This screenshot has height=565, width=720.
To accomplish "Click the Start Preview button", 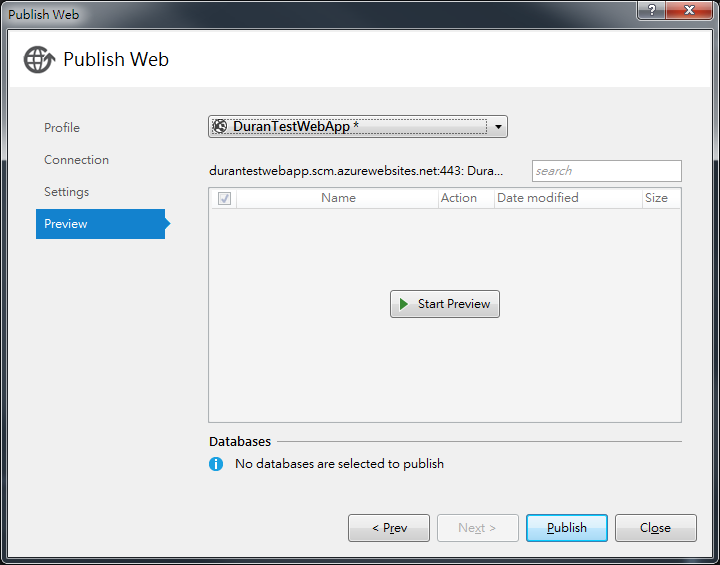I will (445, 304).
